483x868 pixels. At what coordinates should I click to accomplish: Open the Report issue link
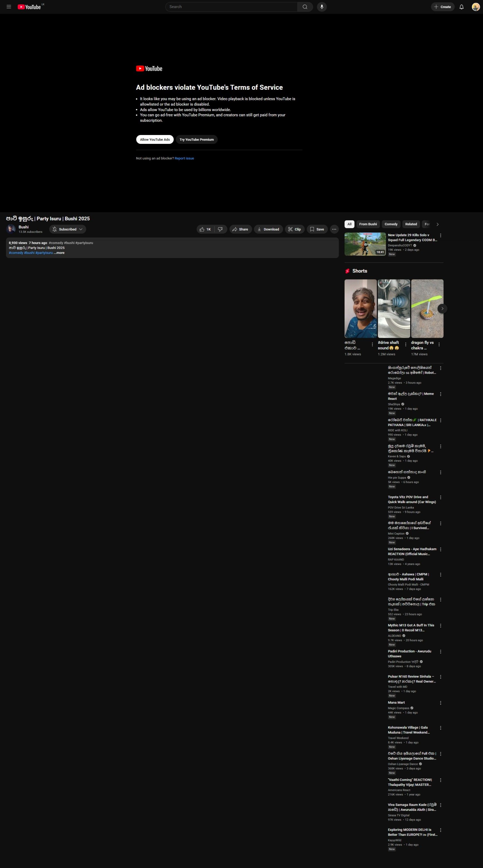click(184, 158)
